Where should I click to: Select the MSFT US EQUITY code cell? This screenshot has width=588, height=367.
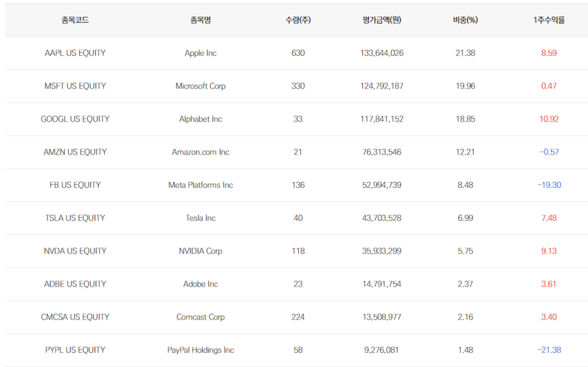pyautogui.click(x=75, y=86)
